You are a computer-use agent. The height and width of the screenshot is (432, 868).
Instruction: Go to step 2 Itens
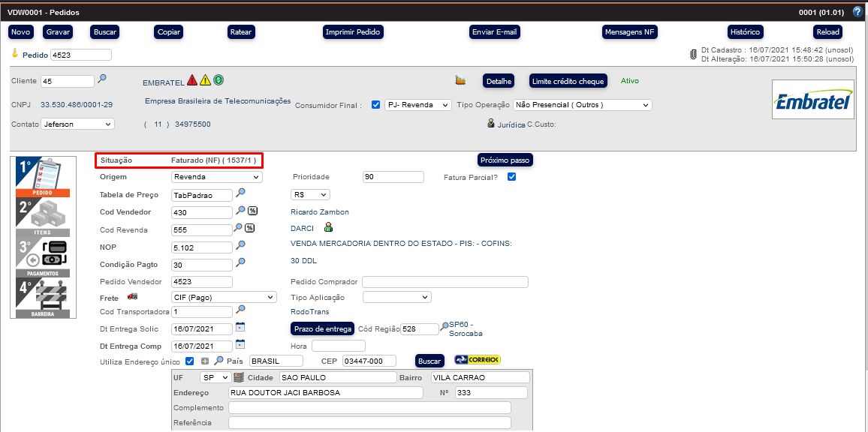pyautogui.click(x=44, y=217)
